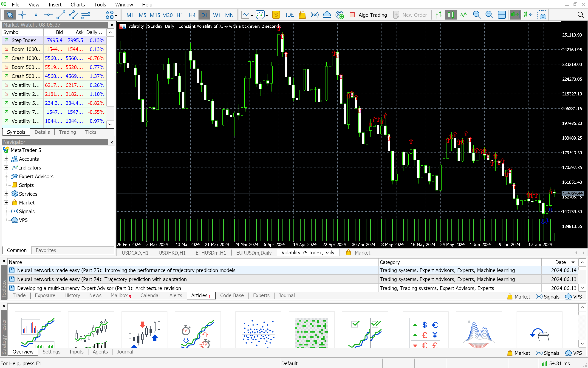Image resolution: width=588 pixels, height=368 pixels.
Task: Draw a vertical line tool
Action: pyautogui.click(x=36, y=15)
